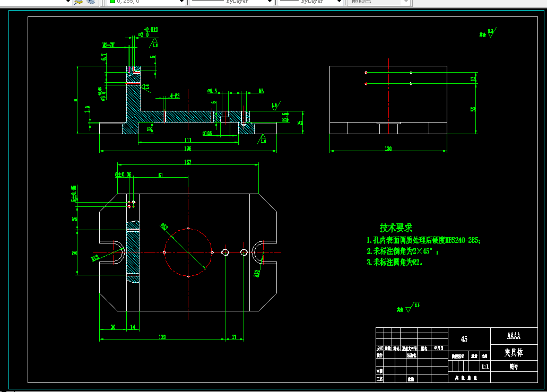Select technical note 2 about 2×45° chamfer
This screenshot has width=547, height=392.
click(x=402, y=251)
